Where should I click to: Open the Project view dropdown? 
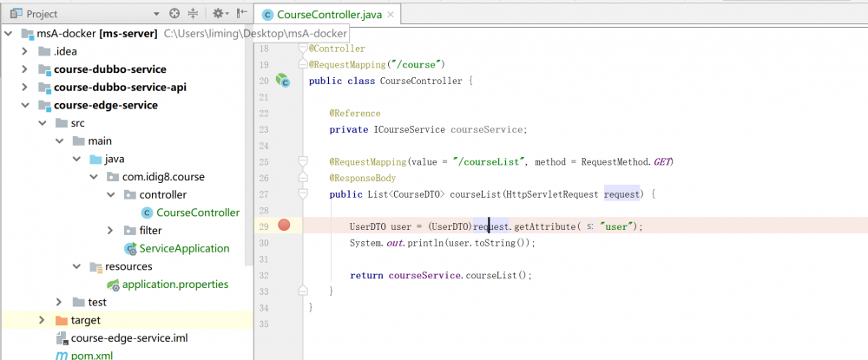pos(156,14)
